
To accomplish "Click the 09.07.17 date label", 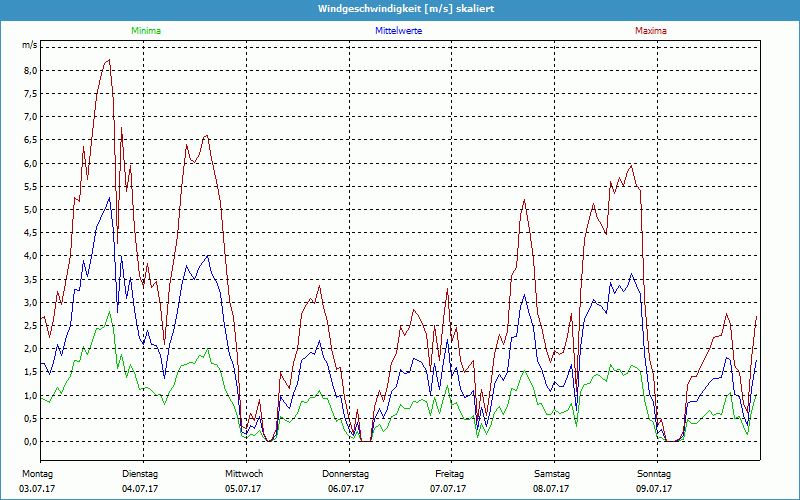I will pos(654,489).
